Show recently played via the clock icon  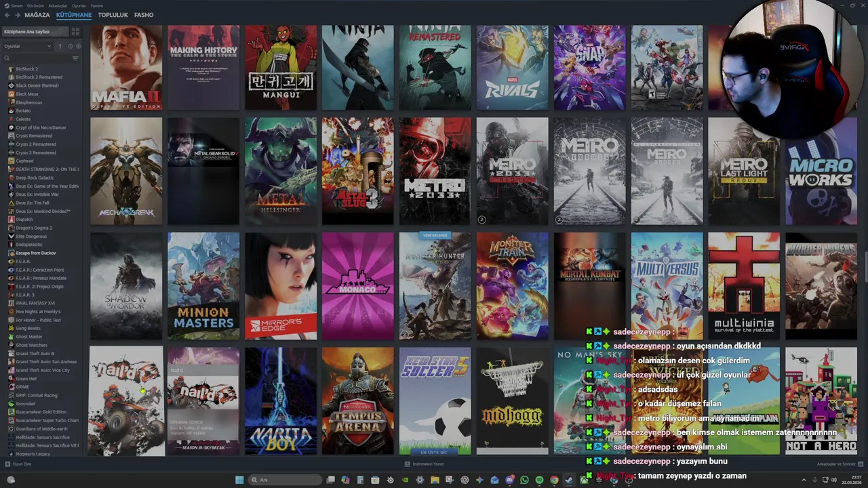(x=70, y=46)
